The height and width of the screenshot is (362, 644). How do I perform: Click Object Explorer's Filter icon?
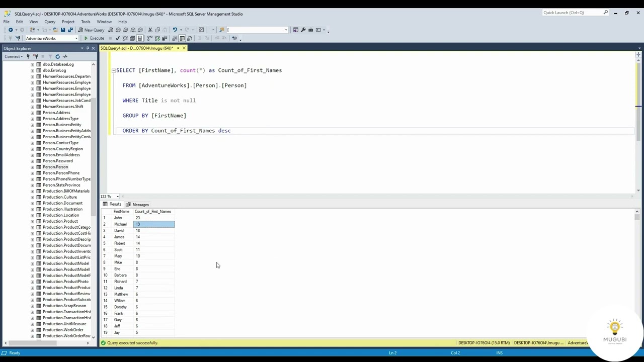[50, 56]
